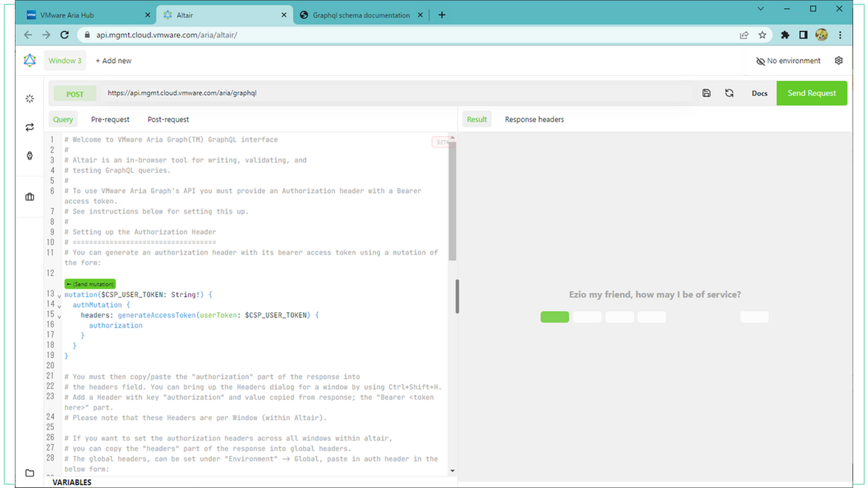Click the 'authorization' field on line 16

click(x=116, y=326)
